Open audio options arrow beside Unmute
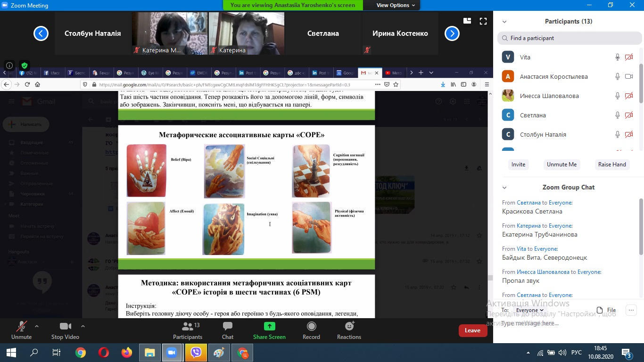This screenshot has width=644, height=362. (x=36, y=326)
